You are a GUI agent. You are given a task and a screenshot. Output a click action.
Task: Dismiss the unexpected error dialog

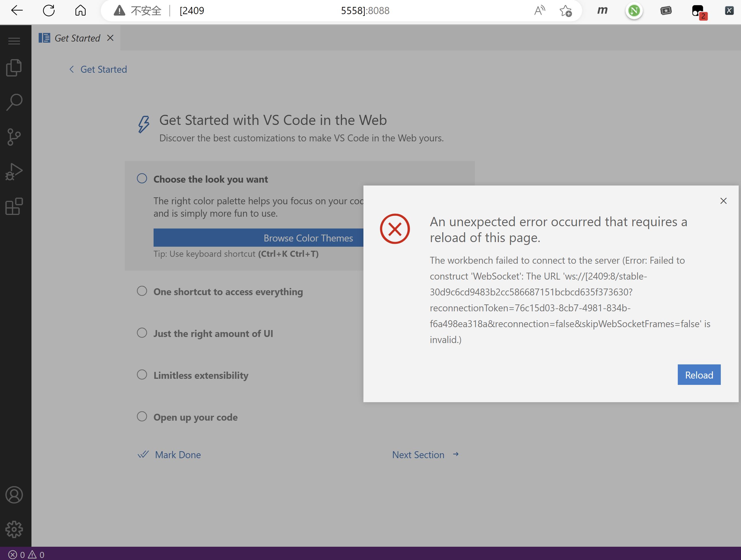click(x=723, y=201)
